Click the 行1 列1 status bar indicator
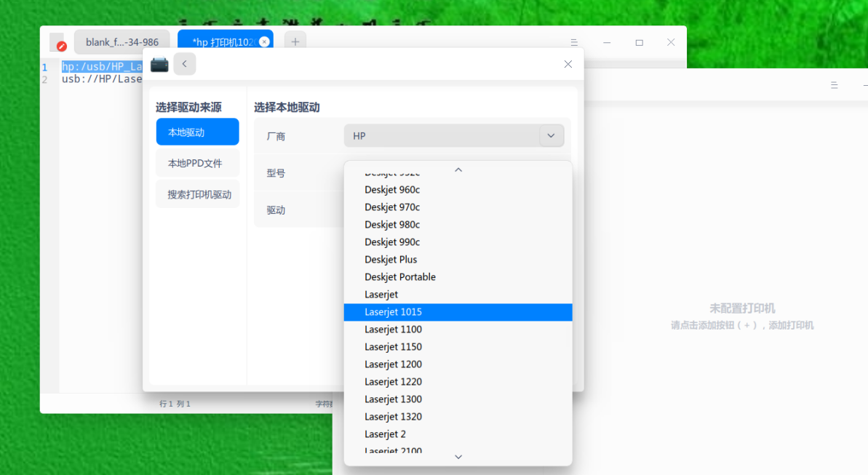The height and width of the screenshot is (475, 868). (175, 403)
